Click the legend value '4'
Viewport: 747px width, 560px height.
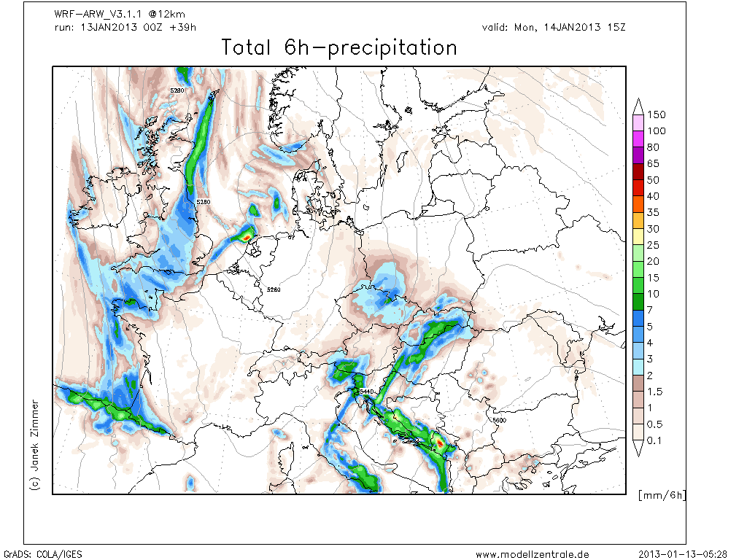[650, 343]
